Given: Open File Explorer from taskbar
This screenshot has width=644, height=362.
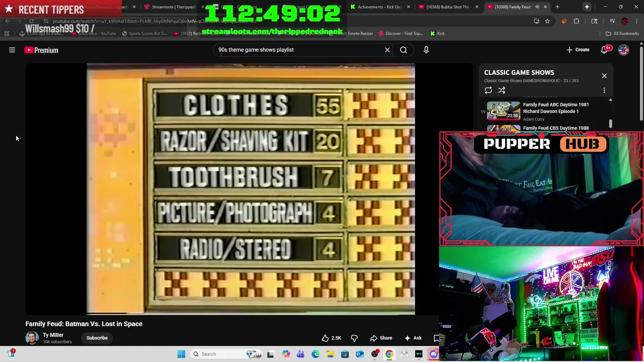Looking at the screenshot, I should coord(330,354).
